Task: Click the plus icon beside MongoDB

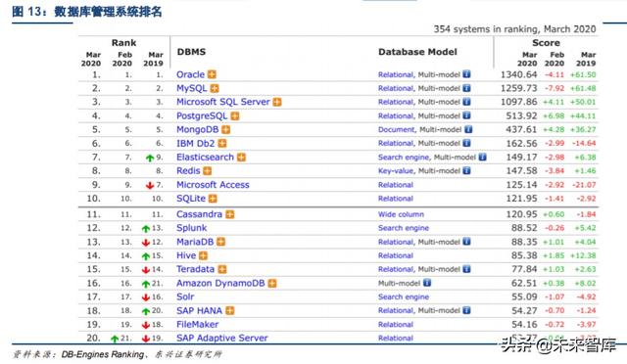Action: coord(226,129)
